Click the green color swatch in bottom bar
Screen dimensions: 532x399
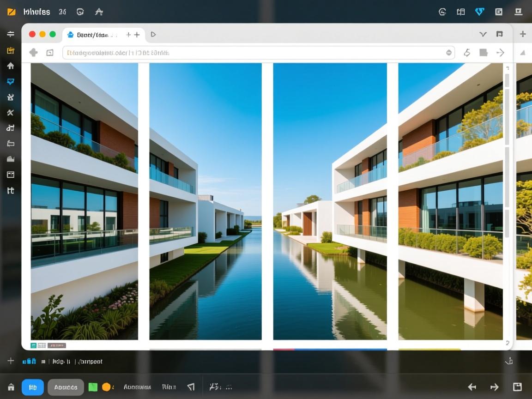click(x=93, y=387)
